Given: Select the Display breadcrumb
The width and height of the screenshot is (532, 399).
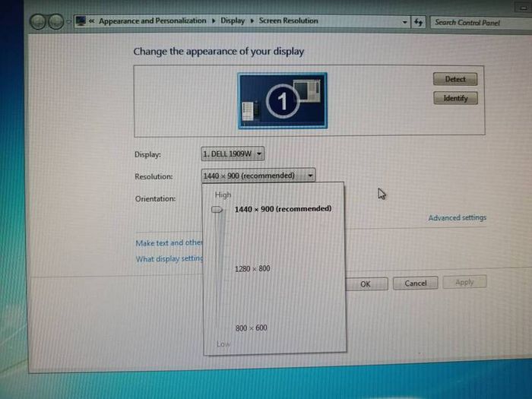Looking at the screenshot, I should pyautogui.click(x=233, y=21).
